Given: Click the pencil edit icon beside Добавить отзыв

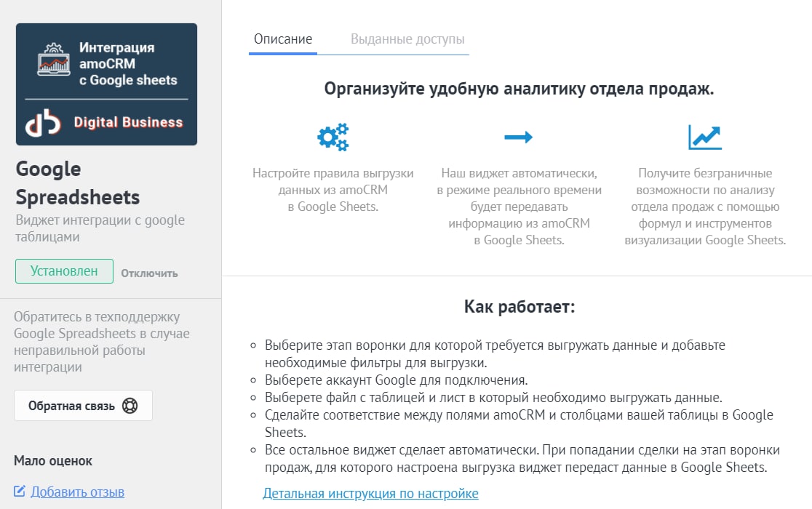Looking at the screenshot, I should [19, 491].
